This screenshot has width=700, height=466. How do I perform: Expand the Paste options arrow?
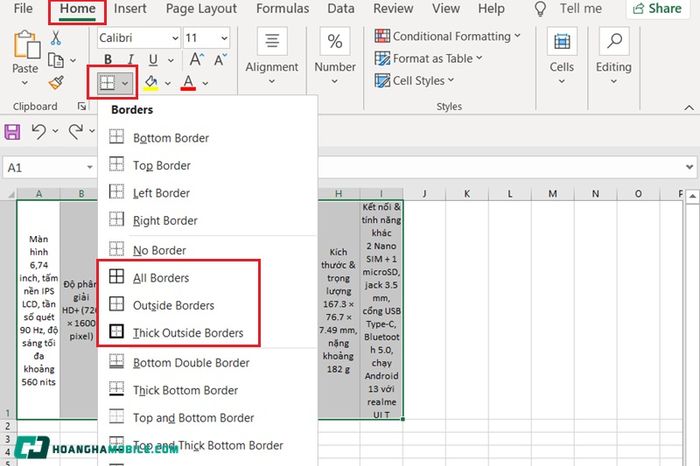point(25,83)
